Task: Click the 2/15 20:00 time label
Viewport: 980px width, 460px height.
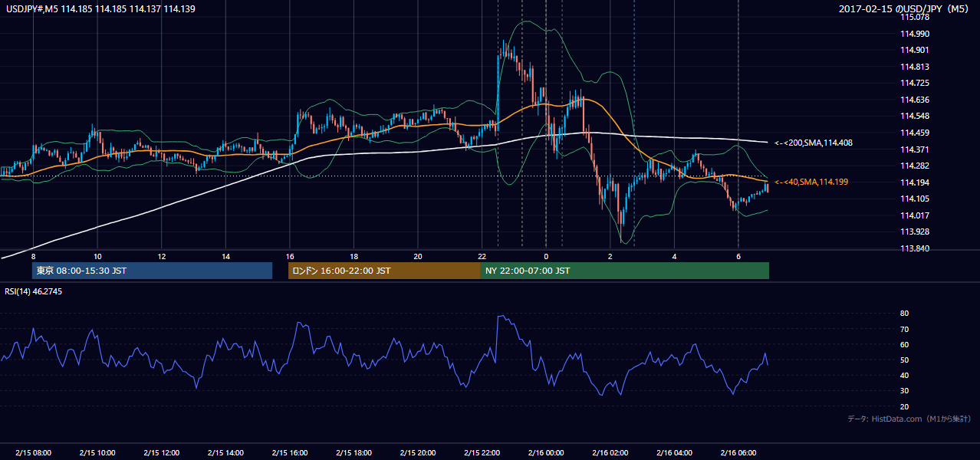Action: click(x=418, y=452)
